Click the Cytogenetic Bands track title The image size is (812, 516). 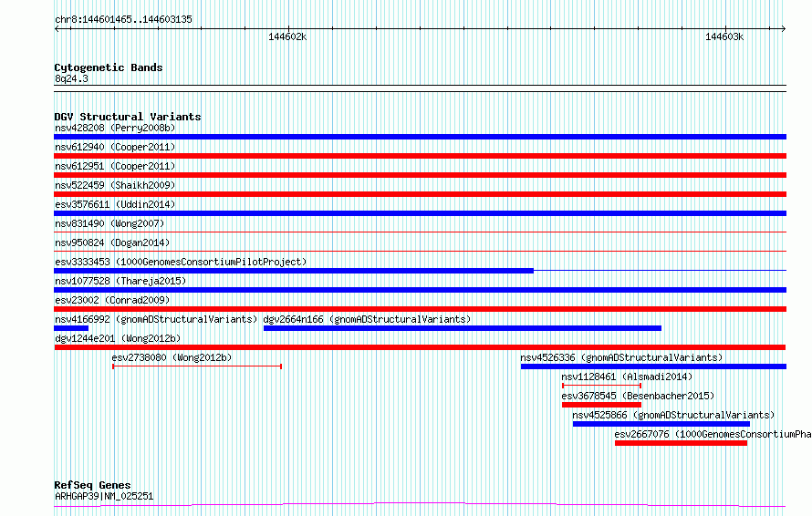109,67
